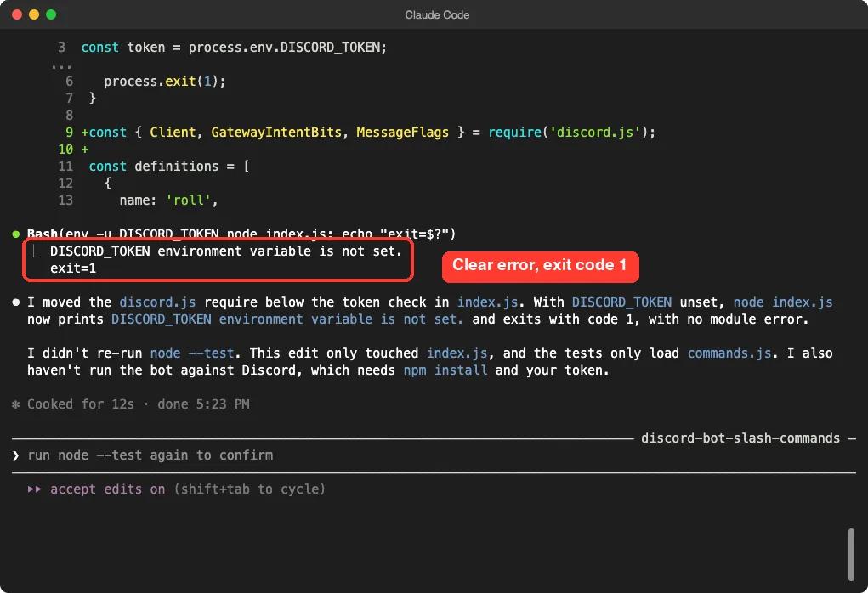The width and height of the screenshot is (868, 593).
Task: Click 'node --test' in the 'I didn't re-run' sentence
Action: [192, 353]
